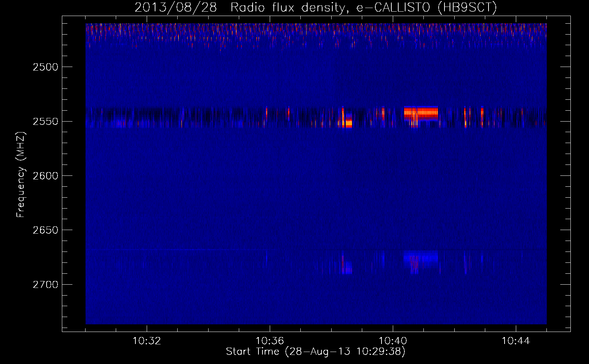
Task: Click the 2700 frequency tick label
Action: click(46, 284)
